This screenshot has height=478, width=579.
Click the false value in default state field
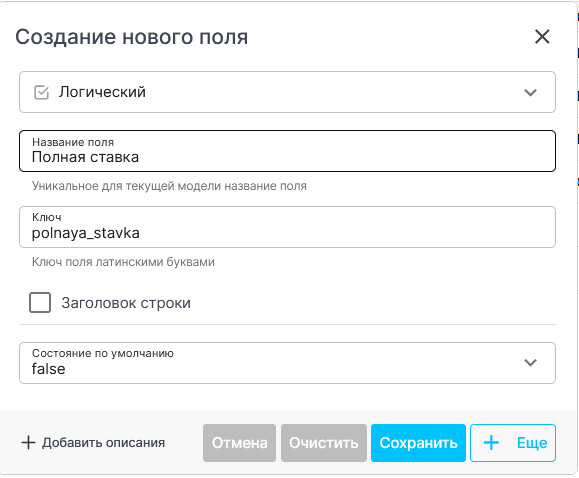click(x=49, y=369)
